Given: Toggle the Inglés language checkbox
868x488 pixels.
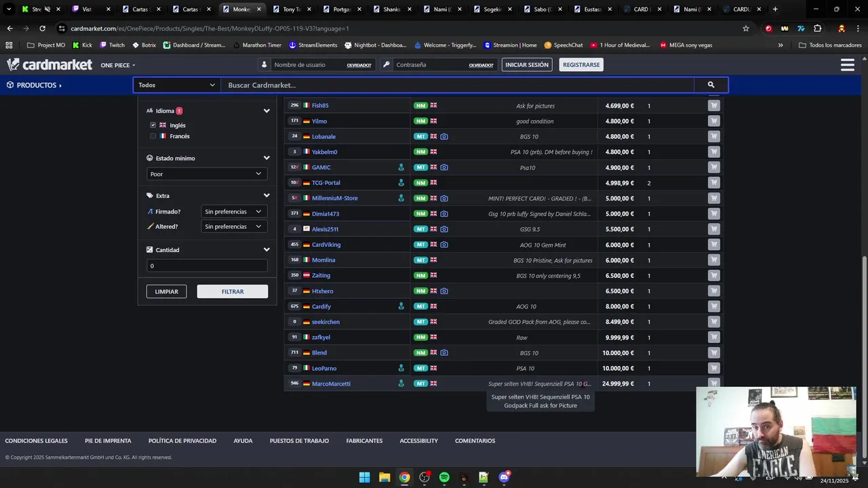Looking at the screenshot, I should pos(153,125).
